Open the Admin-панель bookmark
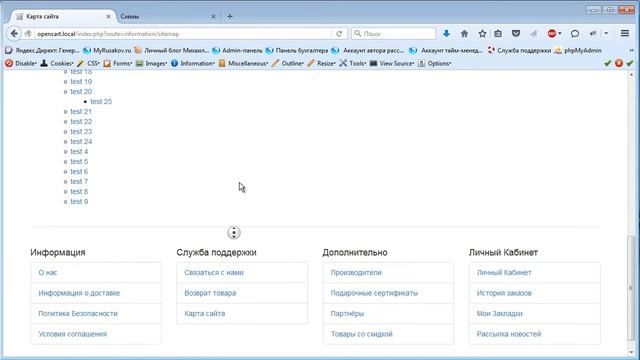640x360 pixels. [238, 50]
